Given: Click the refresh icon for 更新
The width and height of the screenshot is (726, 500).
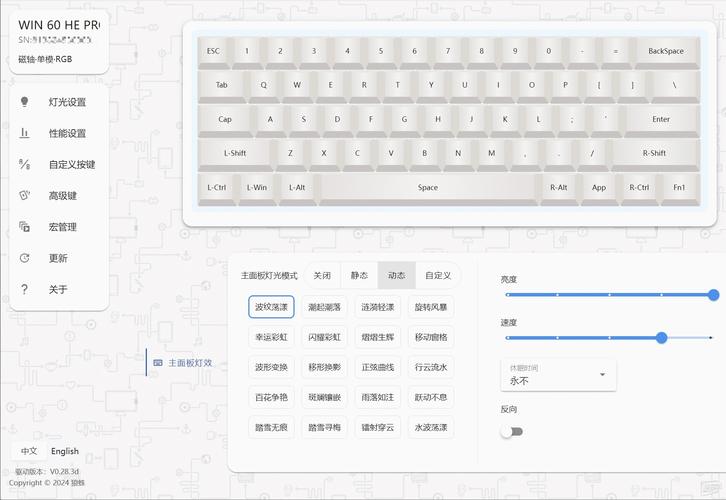Looking at the screenshot, I should [x=25, y=258].
